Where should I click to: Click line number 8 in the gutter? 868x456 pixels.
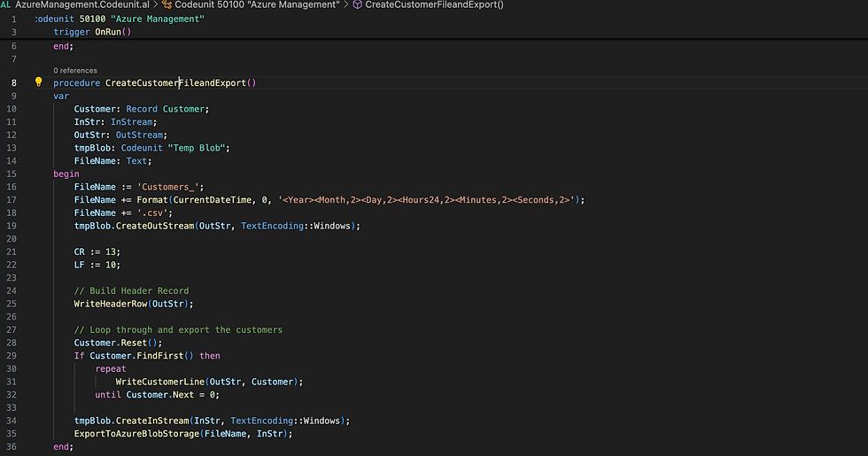pyautogui.click(x=14, y=83)
